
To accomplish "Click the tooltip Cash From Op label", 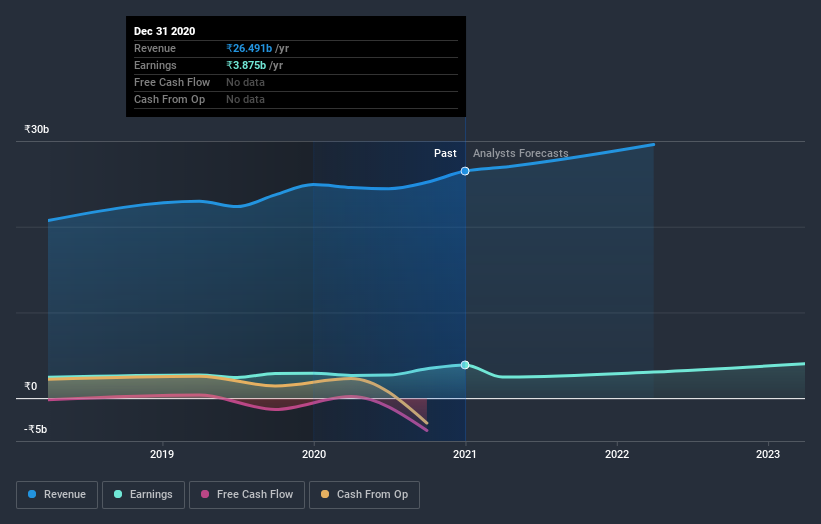I will point(169,99).
